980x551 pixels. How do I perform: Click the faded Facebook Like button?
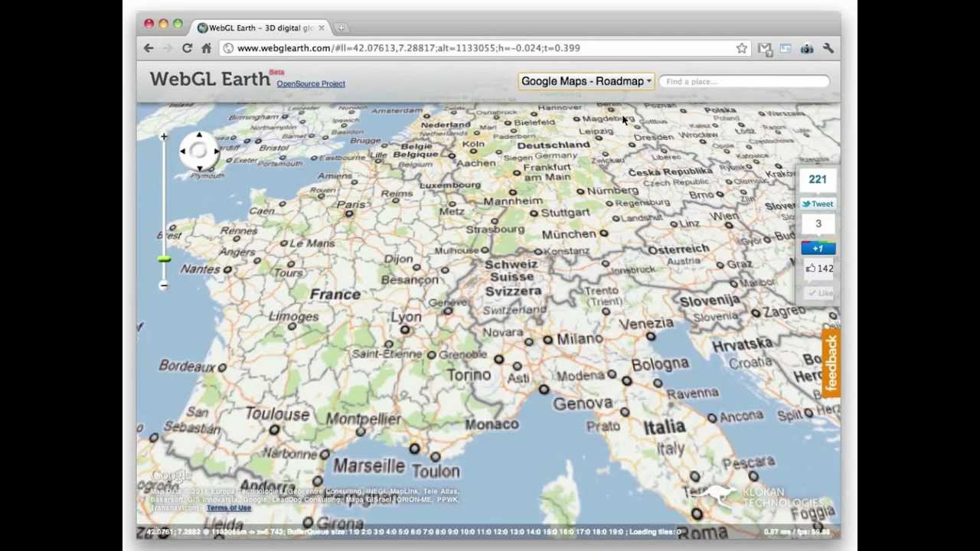820,293
